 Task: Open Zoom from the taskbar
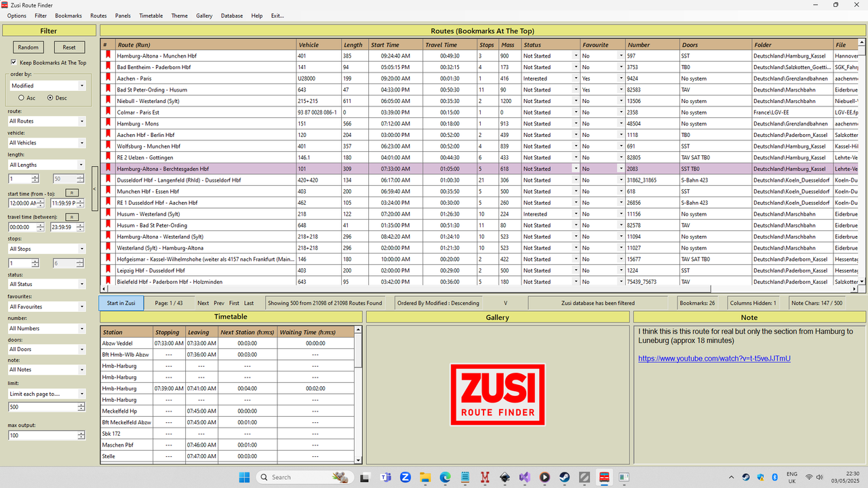click(406, 477)
